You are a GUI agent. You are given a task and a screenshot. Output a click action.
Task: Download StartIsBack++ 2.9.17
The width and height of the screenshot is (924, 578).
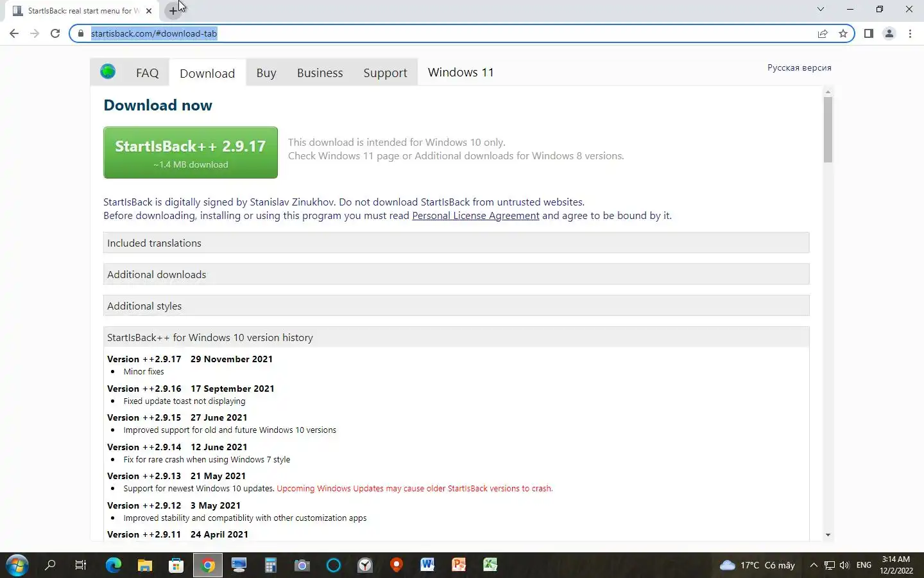[191, 152]
